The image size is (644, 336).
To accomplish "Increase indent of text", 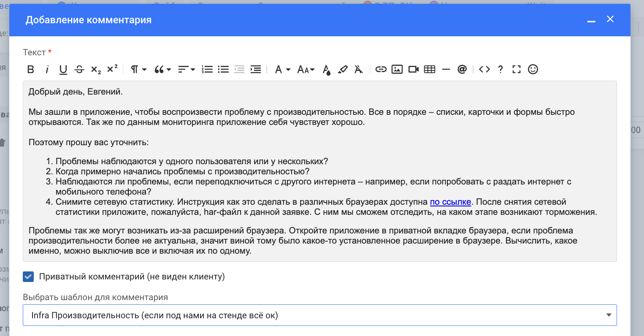I will point(256,69).
